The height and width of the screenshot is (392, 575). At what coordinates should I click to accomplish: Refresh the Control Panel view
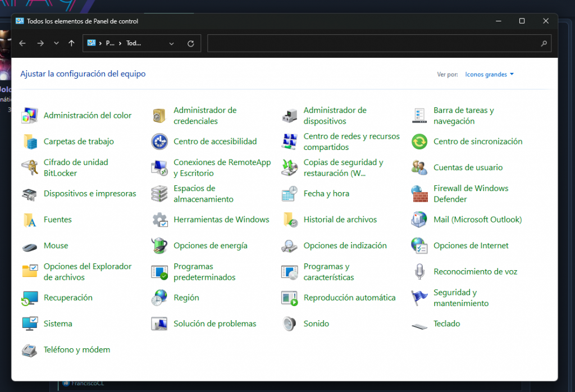(x=191, y=43)
